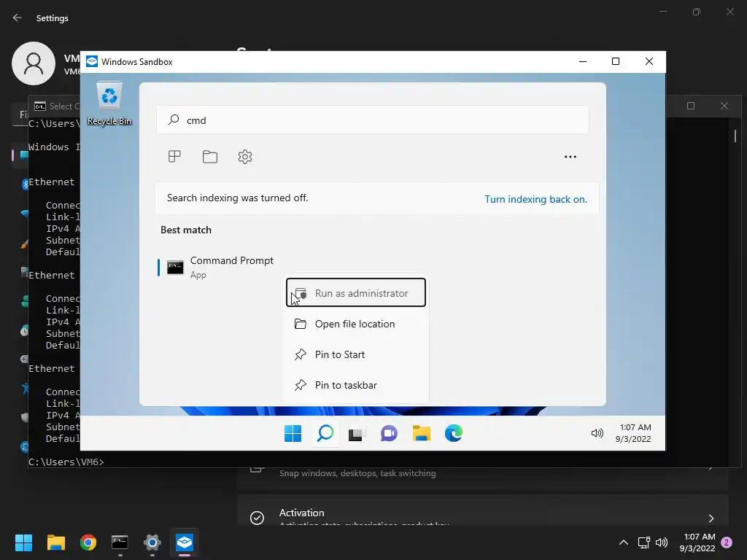Image resolution: width=747 pixels, height=560 pixels.
Task: Minimize the Windows Sandbox window
Action: click(x=583, y=61)
